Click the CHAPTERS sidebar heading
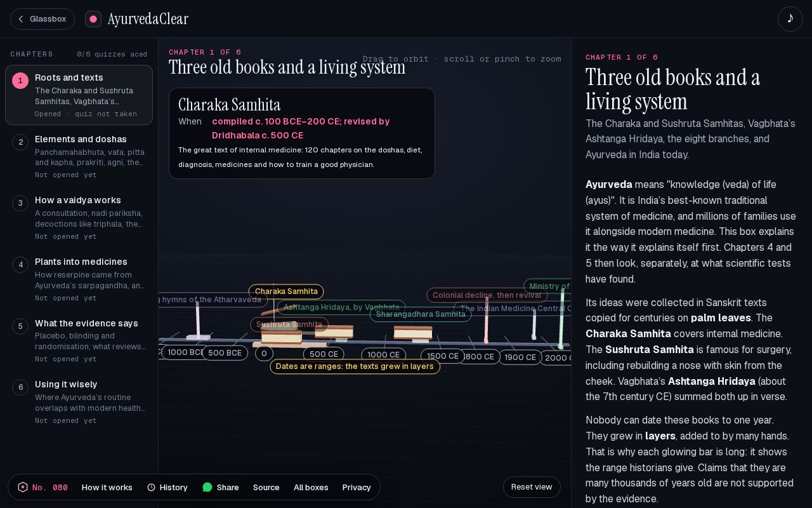 click(32, 55)
